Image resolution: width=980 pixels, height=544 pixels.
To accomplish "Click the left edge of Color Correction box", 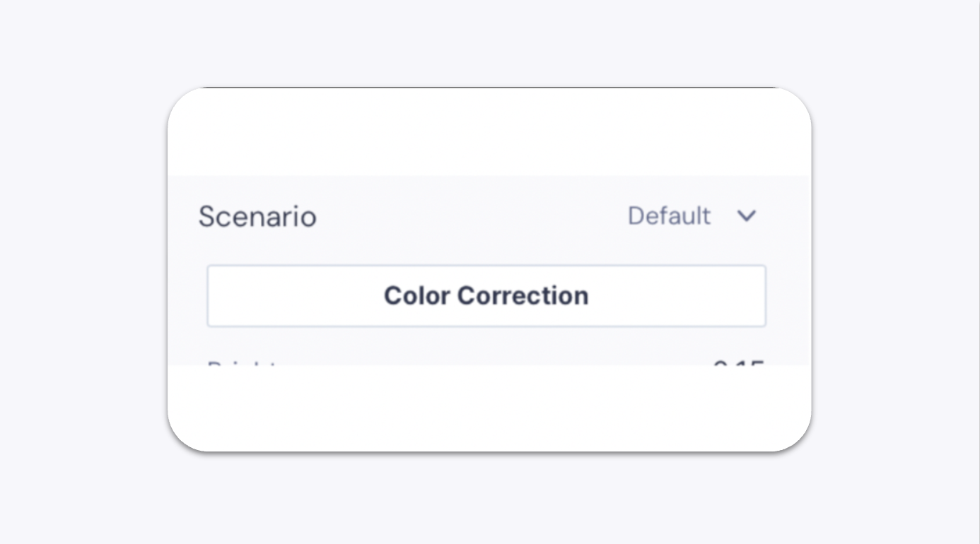I will pyautogui.click(x=208, y=296).
